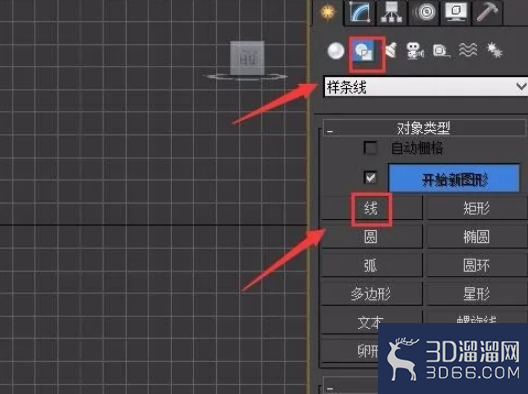This screenshot has width=528, height=394.
Task: Choose the 文本 text shape button
Action: click(371, 322)
